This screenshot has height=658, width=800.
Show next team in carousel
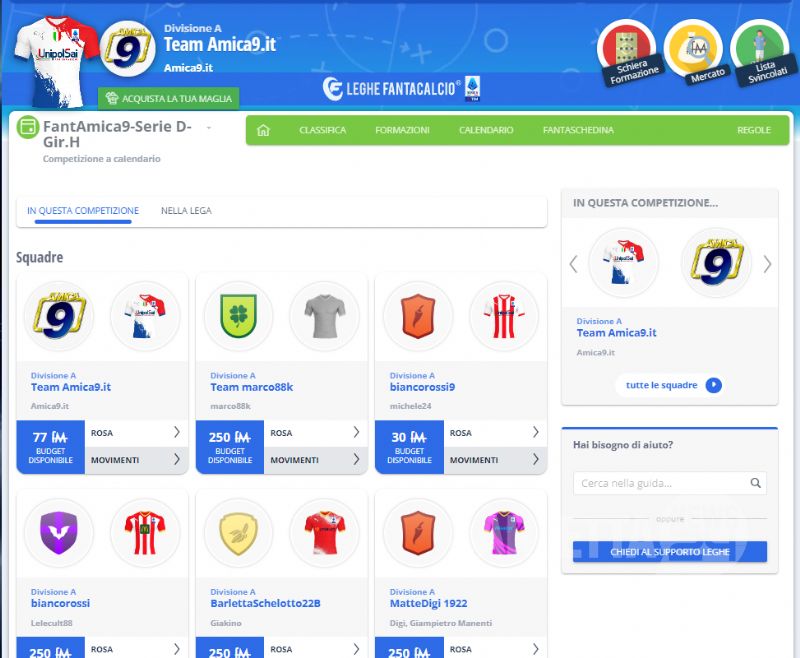click(767, 264)
